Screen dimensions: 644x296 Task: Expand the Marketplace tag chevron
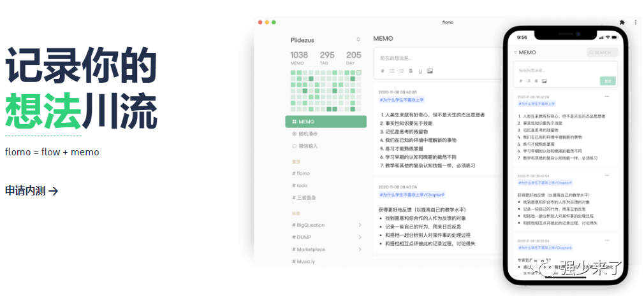360,250
